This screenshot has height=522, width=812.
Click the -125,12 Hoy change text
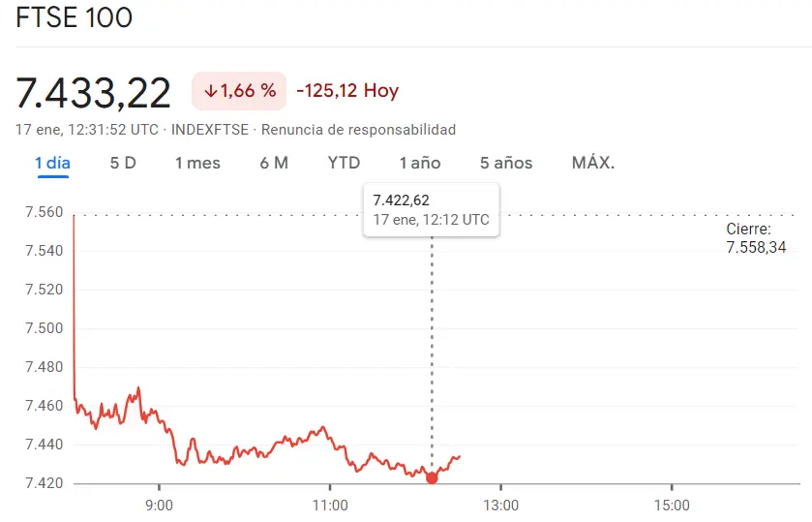[x=347, y=91]
